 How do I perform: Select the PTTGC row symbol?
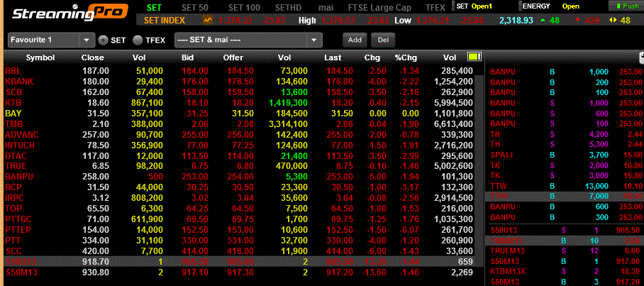point(18,219)
